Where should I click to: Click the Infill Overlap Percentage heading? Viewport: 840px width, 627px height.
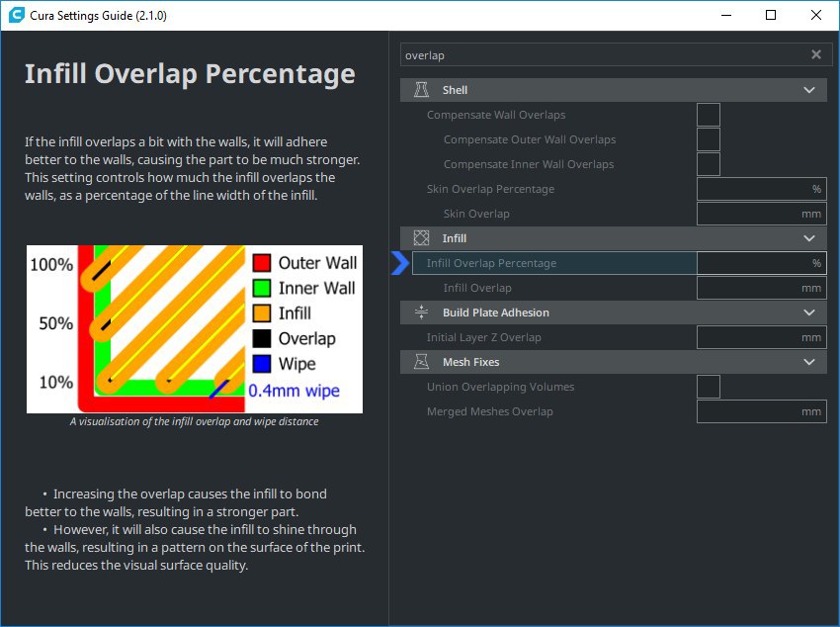pos(190,73)
